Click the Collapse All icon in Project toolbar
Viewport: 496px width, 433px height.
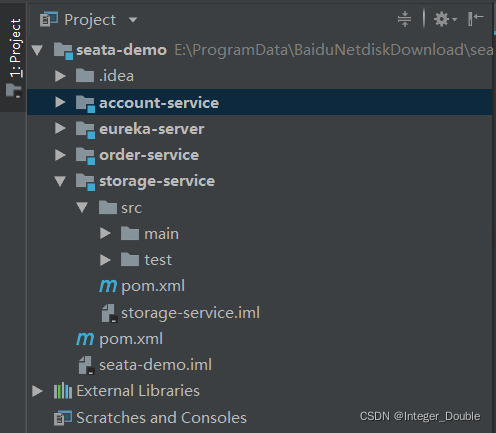(404, 19)
